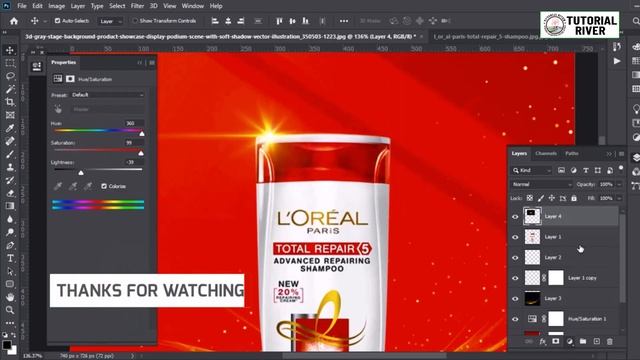Enable Show Transform Controls checkbox
The height and width of the screenshot is (360, 640).
pos(134,21)
